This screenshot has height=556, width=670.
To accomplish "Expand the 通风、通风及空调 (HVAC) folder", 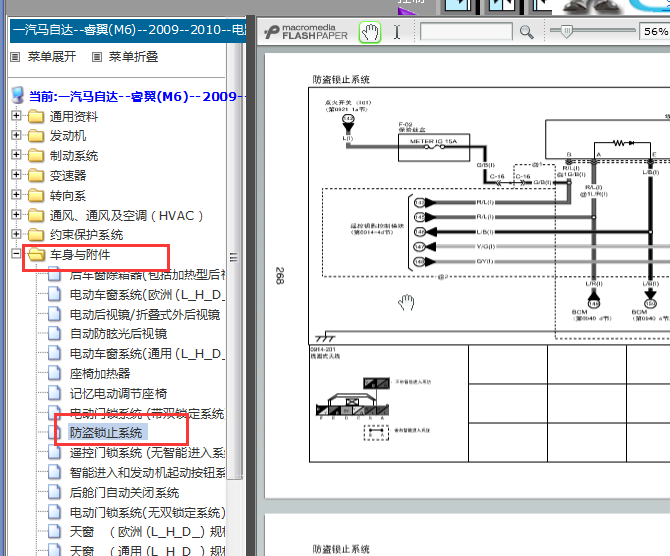I will (16, 214).
